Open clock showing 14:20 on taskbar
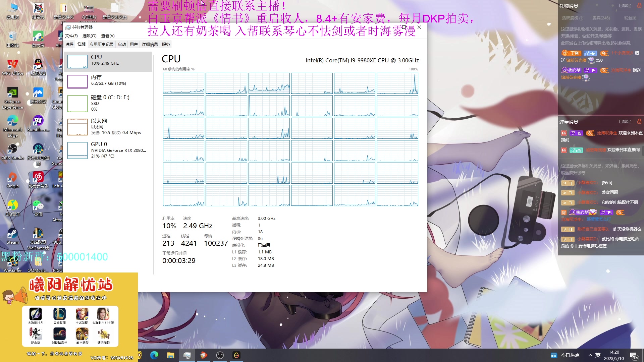 click(x=614, y=355)
